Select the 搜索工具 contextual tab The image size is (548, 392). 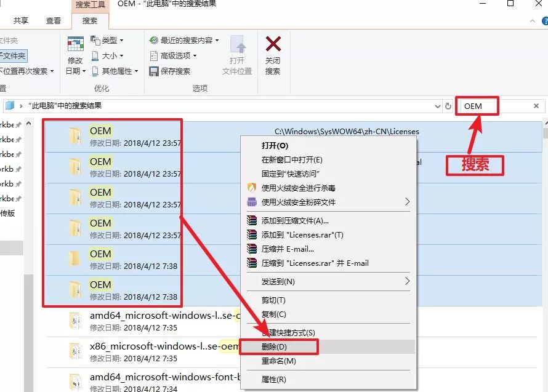pyautogui.click(x=91, y=5)
